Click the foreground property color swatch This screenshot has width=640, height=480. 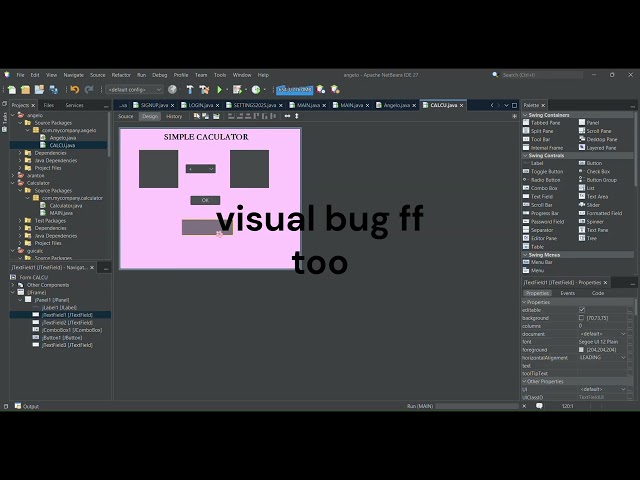click(x=581, y=350)
